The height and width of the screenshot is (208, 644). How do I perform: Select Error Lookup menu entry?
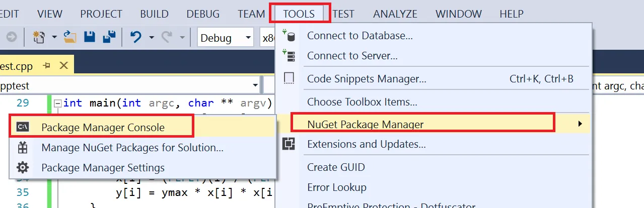[x=434, y=187]
